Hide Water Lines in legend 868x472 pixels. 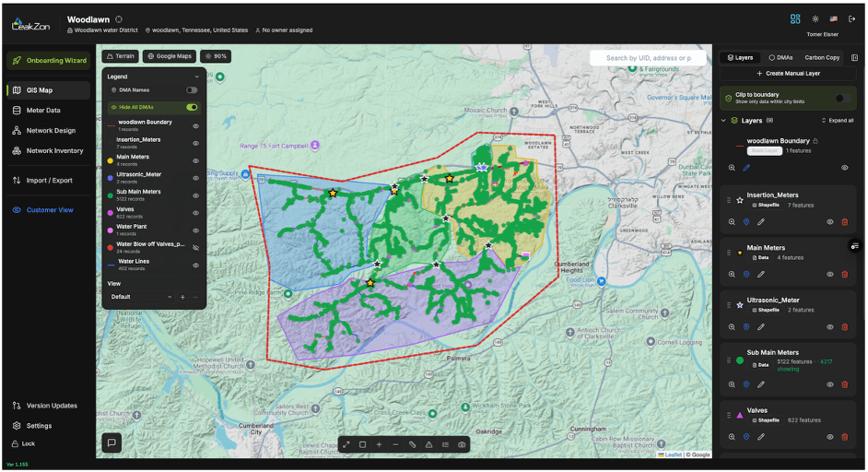tap(196, 265)
